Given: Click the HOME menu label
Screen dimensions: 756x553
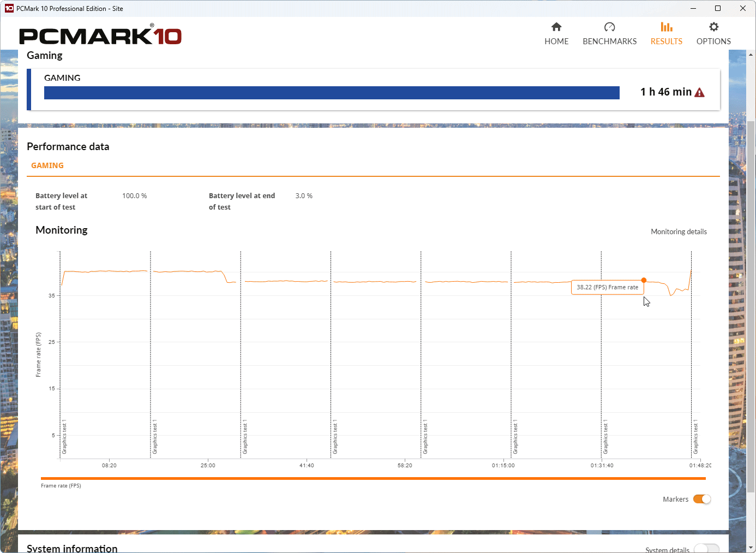Looking at the screenshot, I should (x=556, y=41).
